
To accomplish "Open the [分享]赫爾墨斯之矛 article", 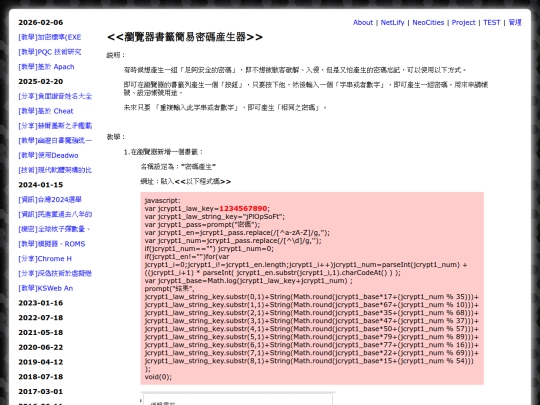I will pyautogui.click(x=55, y=126).
